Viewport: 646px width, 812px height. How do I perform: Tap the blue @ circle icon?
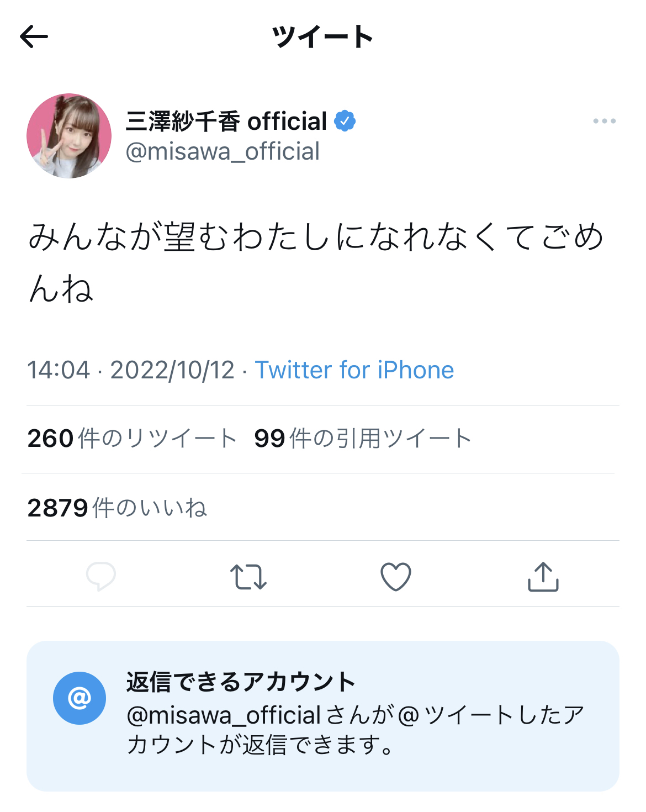coord(80,698)
